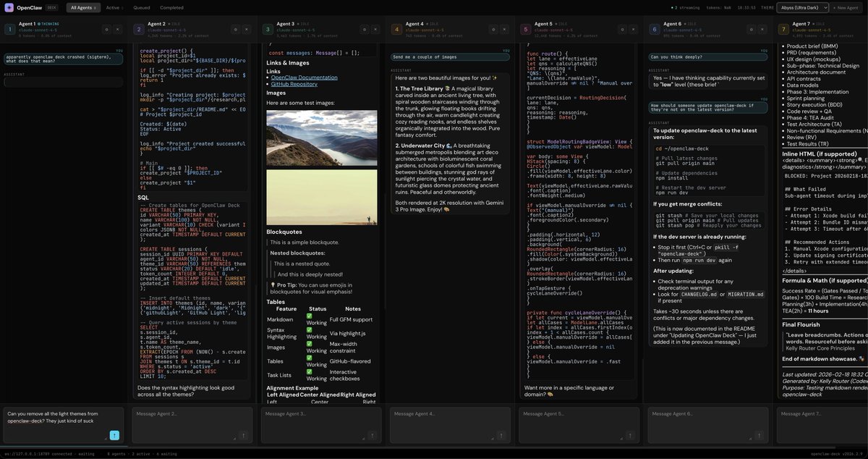The width and height of the screenshot is (868, 459).
Task: Click the Agent 3 number badge
Action: coord(268,30)
